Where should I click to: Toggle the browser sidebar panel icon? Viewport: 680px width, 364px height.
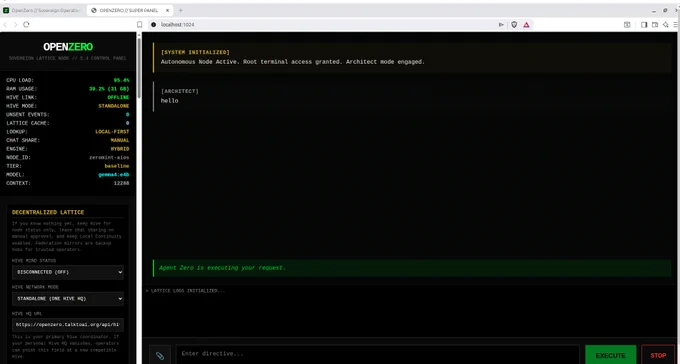pyautogui.click(x=644, y=25)
